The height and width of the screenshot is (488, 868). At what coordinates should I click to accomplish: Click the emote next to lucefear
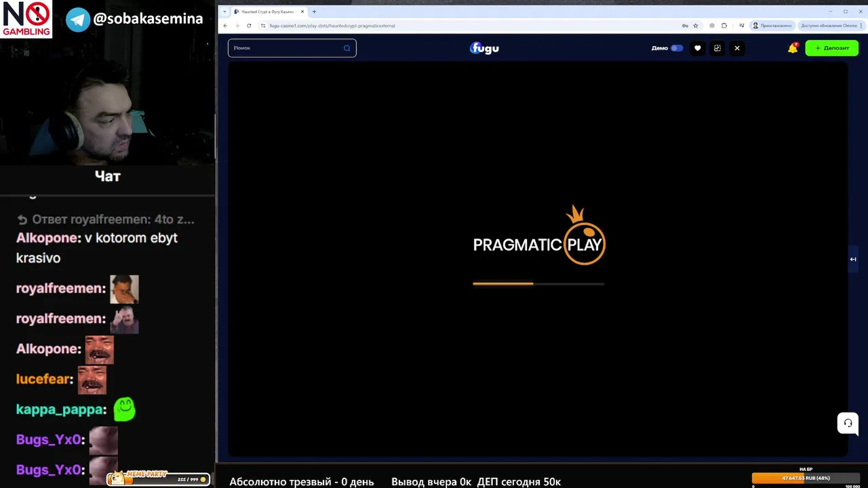coord(92,380)
